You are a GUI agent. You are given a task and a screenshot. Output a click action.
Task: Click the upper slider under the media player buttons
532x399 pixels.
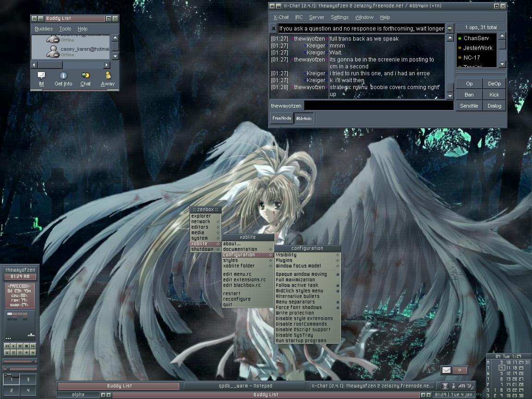[x=20, y=361]
